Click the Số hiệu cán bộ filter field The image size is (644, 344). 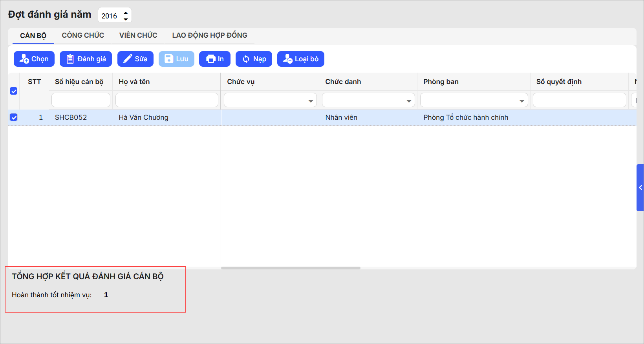coord(81,100)
